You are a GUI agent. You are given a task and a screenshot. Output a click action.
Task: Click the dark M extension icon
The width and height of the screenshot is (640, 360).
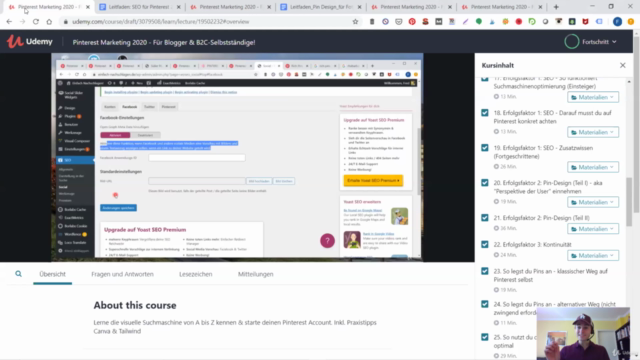pos(439,22)
